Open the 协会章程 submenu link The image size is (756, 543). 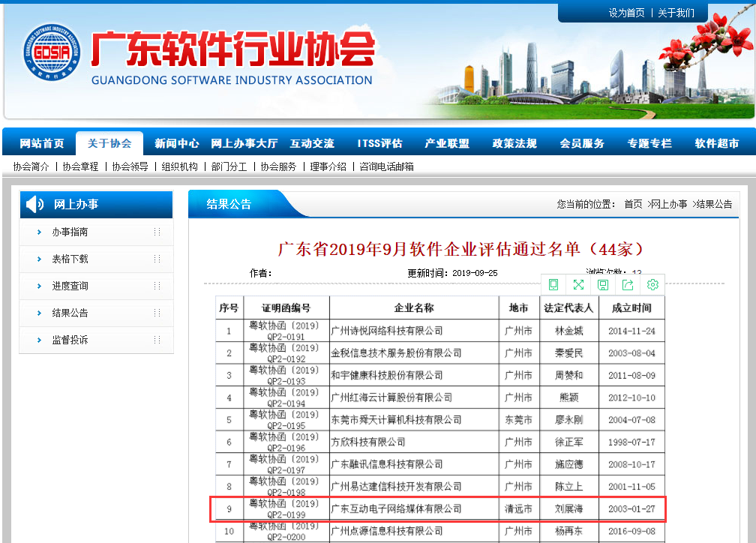80,166
